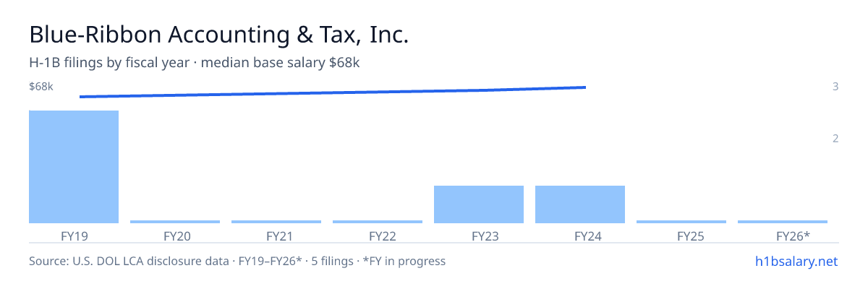Viewport: 868px width, 289px height.
Task: Click the small FY20 filings bar
Action: [175, 222]
